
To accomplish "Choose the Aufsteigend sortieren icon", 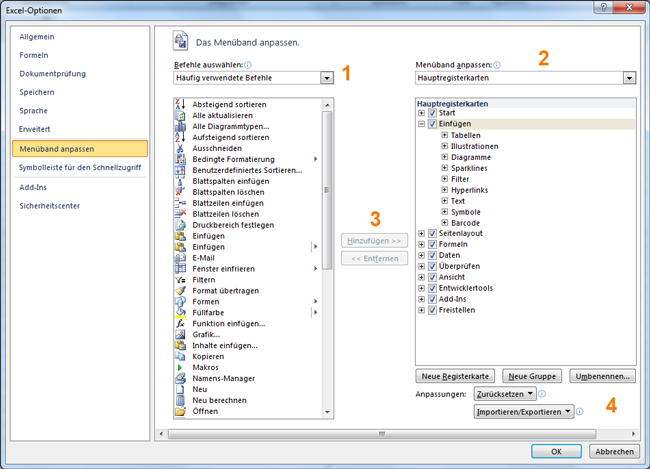I will [x=180, y=137].
